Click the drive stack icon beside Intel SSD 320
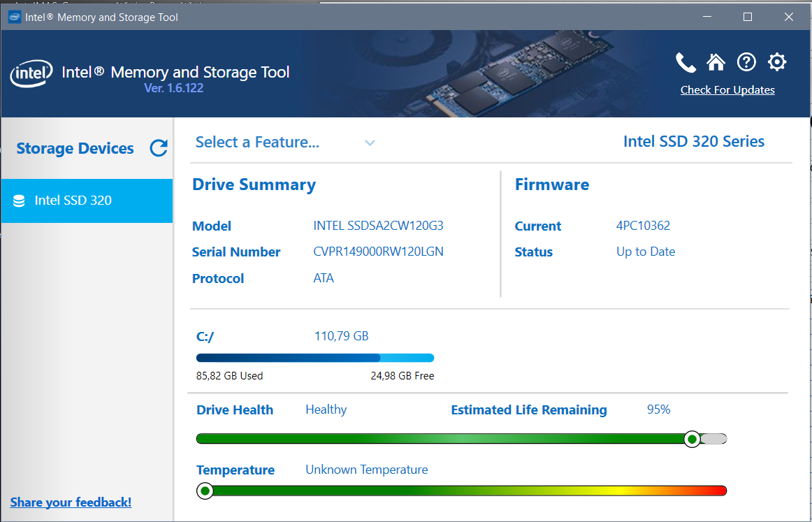This screenshot has width=812, height=522. pos(19,201)
